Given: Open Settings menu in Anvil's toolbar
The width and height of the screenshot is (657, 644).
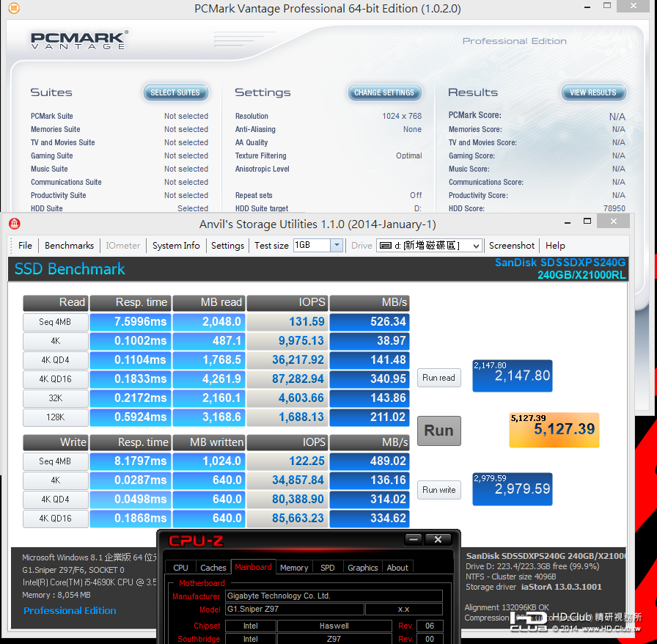Looking at the screenshot, I should click(227, 246).
